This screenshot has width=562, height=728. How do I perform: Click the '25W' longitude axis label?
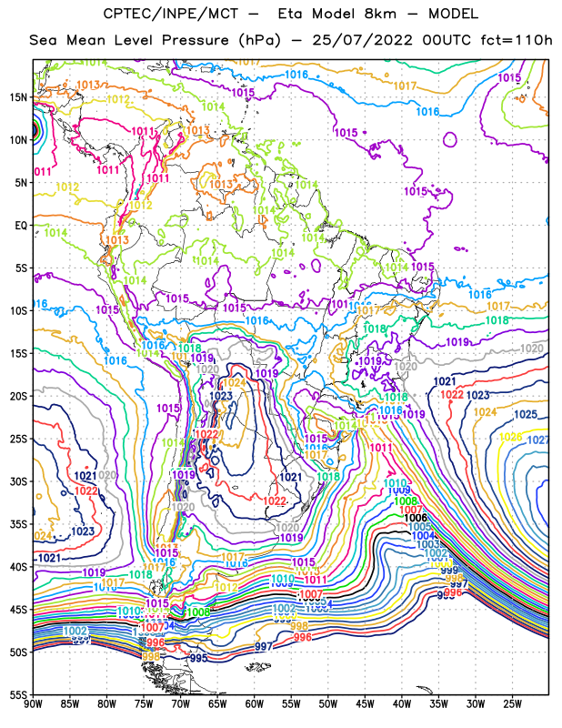coord(512,704)
